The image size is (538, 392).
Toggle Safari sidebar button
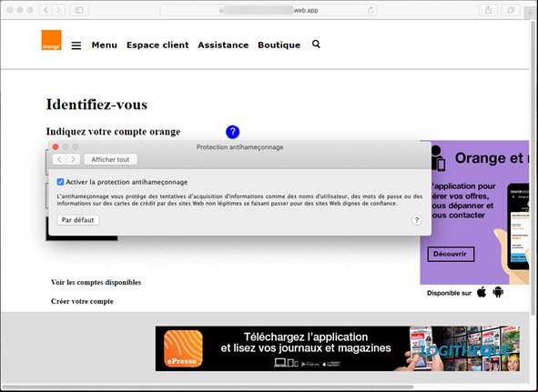(79, 10)
